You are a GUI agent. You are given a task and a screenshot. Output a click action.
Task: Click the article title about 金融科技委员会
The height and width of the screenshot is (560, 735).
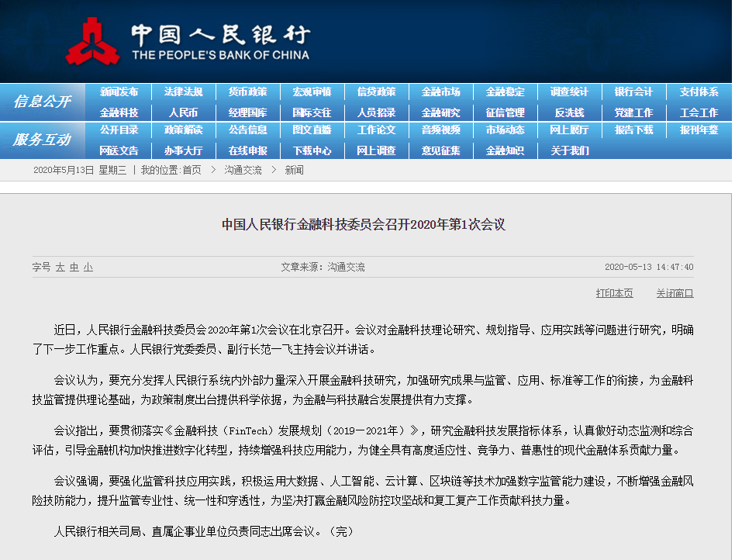[364, 225]
